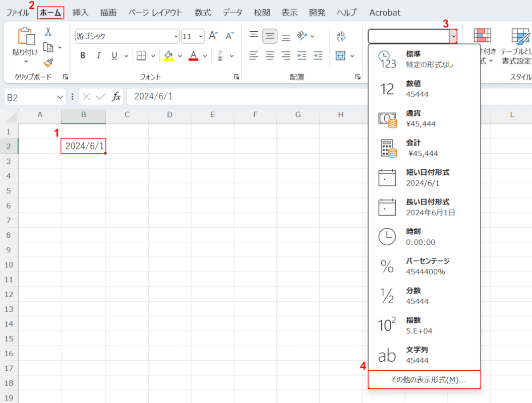The width and height of the screenshot is (532, 403).
Task: Click the text orientation icon
Action: (302, 36)
